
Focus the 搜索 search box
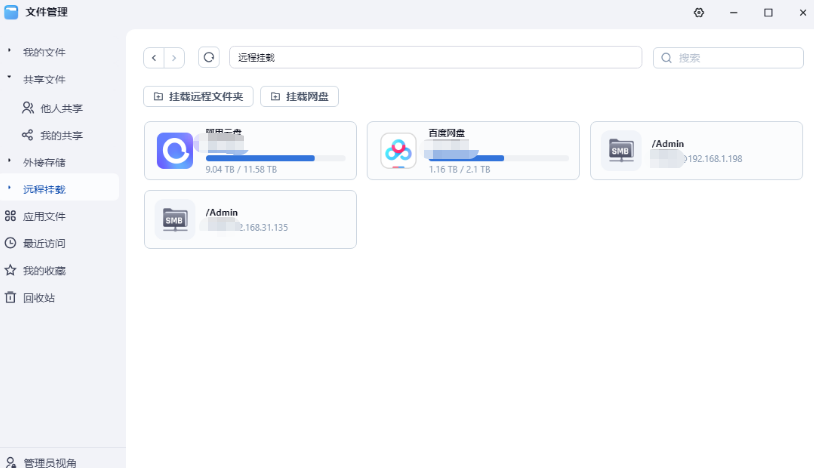point(728,58)
